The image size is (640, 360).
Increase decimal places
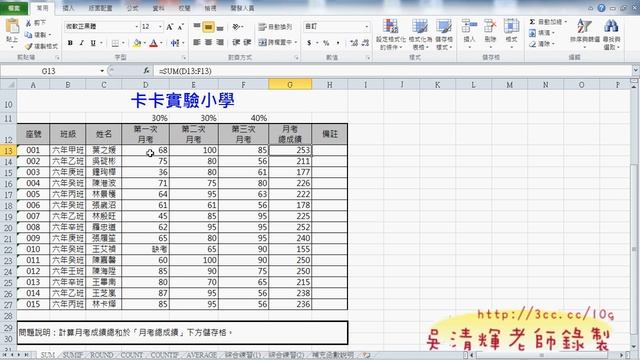pyautogui.click(x=354, y=42)
